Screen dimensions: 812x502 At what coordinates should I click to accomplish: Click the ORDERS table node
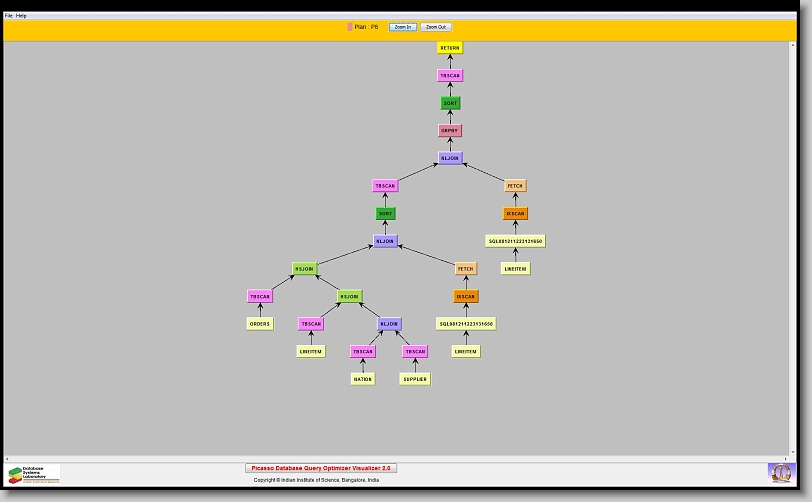pos(260,324)
